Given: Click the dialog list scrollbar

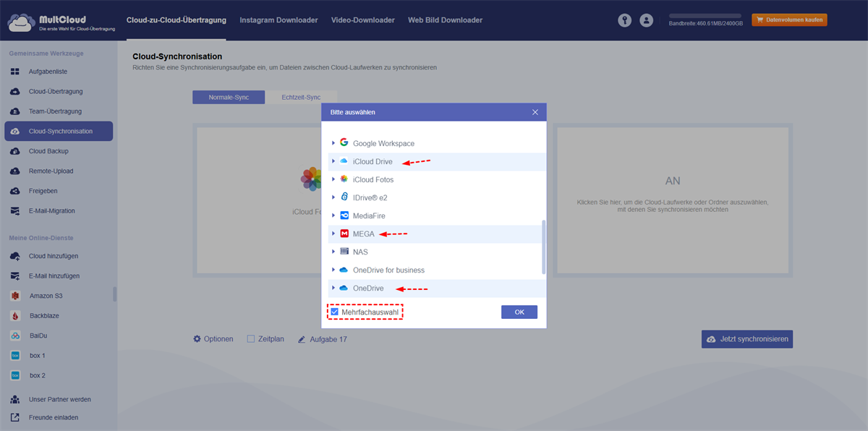Looking at the screenshot, I should pyautogui.click(x=544, y=247).
